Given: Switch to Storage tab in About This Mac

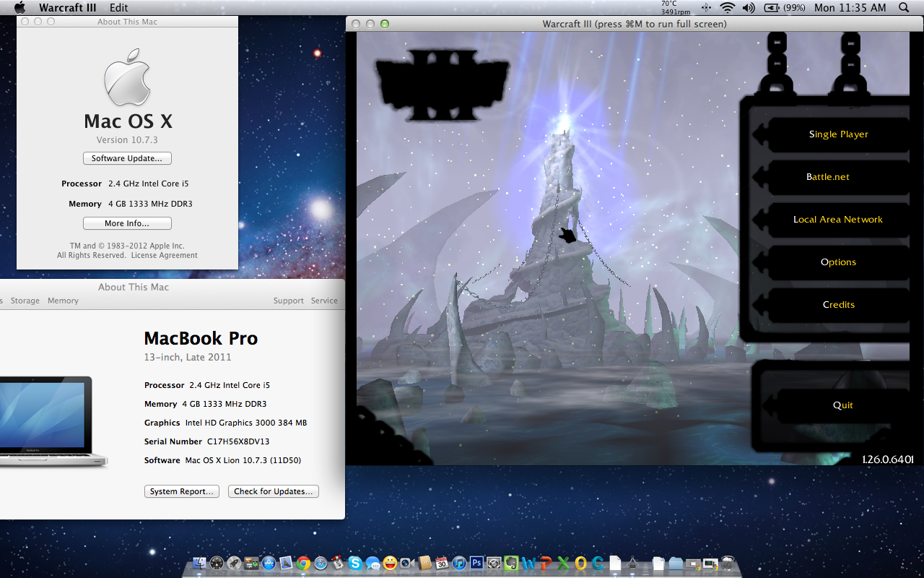Looking at the screenshot, I should click(x=25, y=301).
